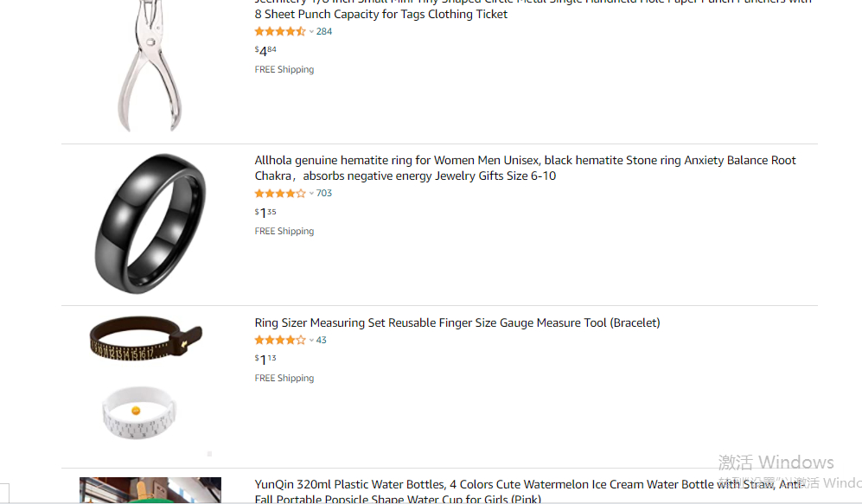Open Ring Sizer Measuring Set listing title

click(x=457, y=322)
